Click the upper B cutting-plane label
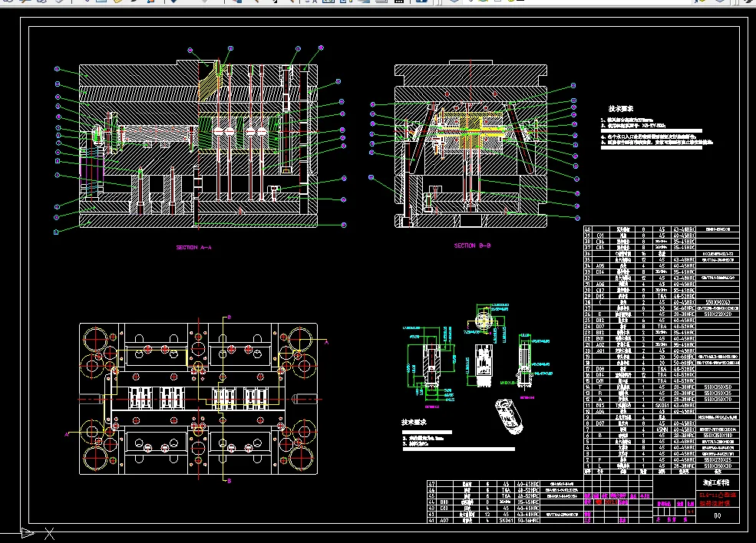 229,317
